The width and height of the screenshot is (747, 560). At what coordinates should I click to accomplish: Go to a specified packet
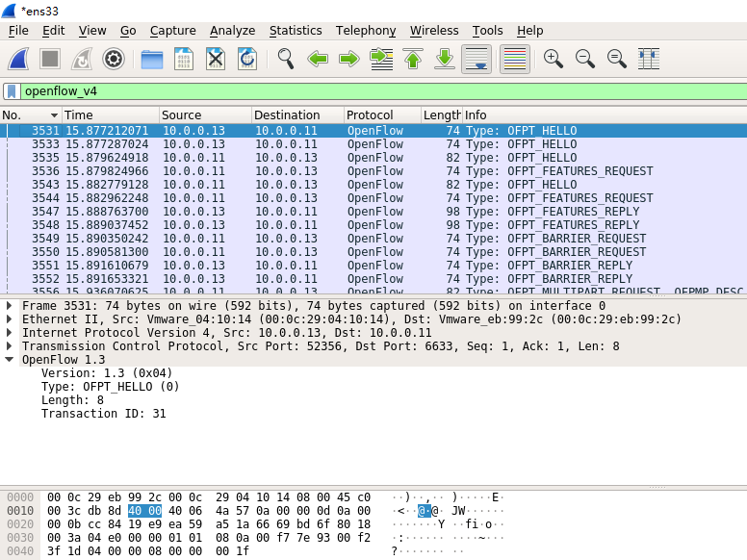[x=381, y=59]
